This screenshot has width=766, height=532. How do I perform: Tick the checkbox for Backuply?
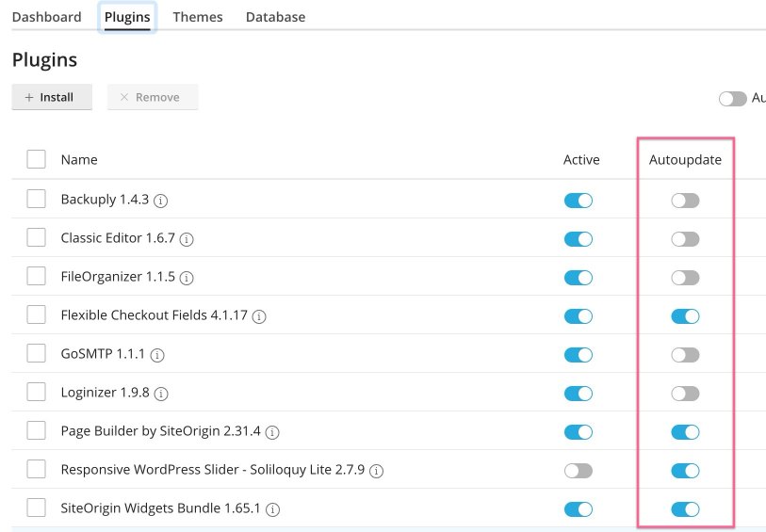[36, 199]
